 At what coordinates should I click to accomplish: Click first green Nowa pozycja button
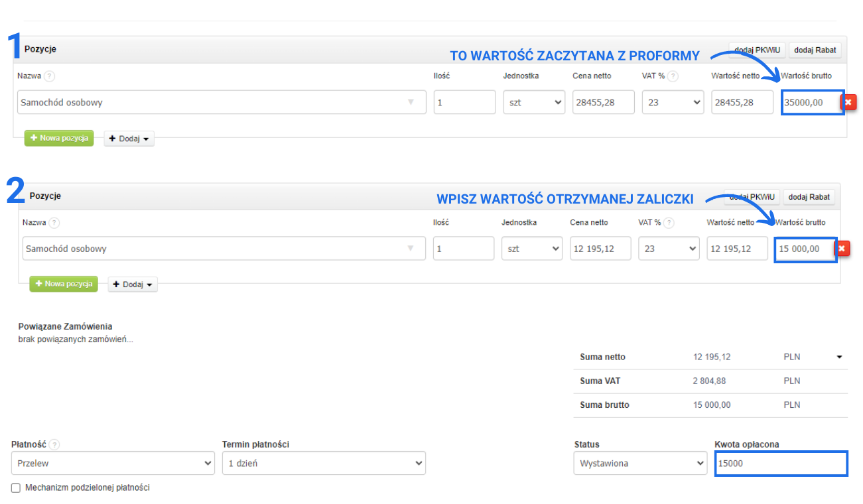click(x=59, y=138)
